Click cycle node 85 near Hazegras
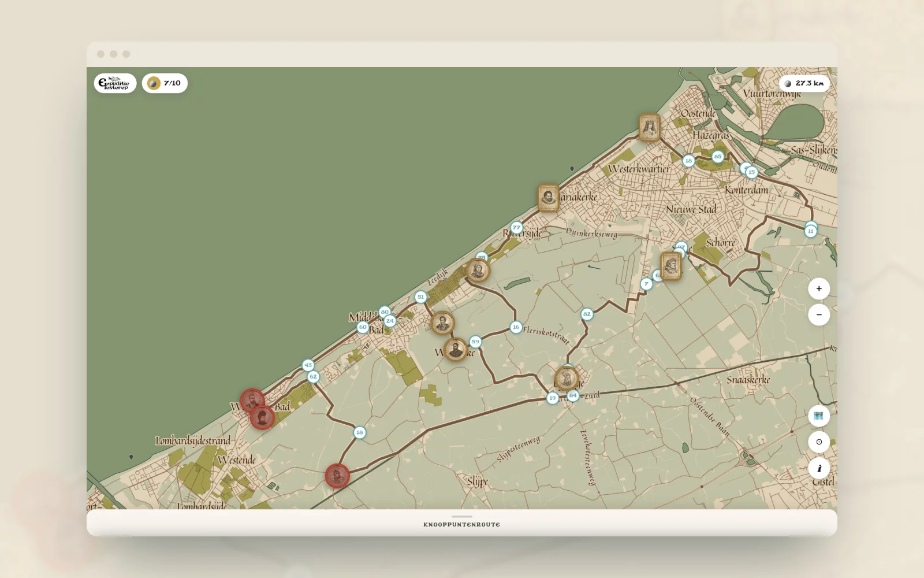 click(x=717, y=157)
